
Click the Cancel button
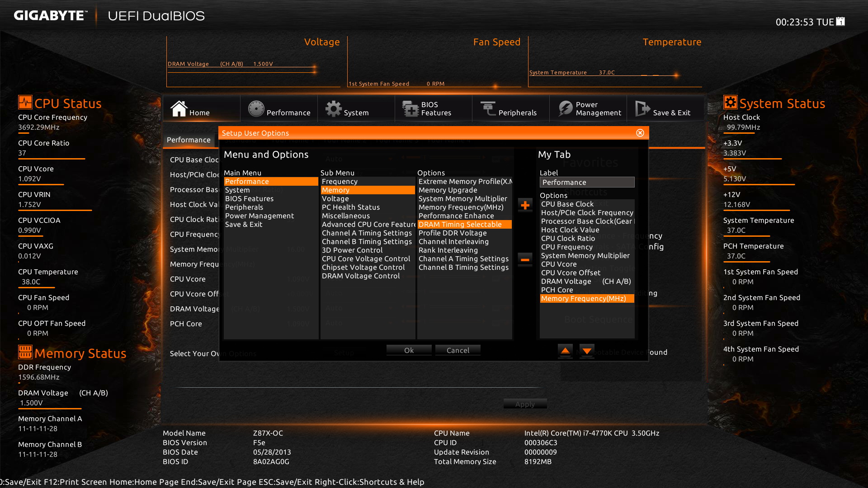(458, 350)
